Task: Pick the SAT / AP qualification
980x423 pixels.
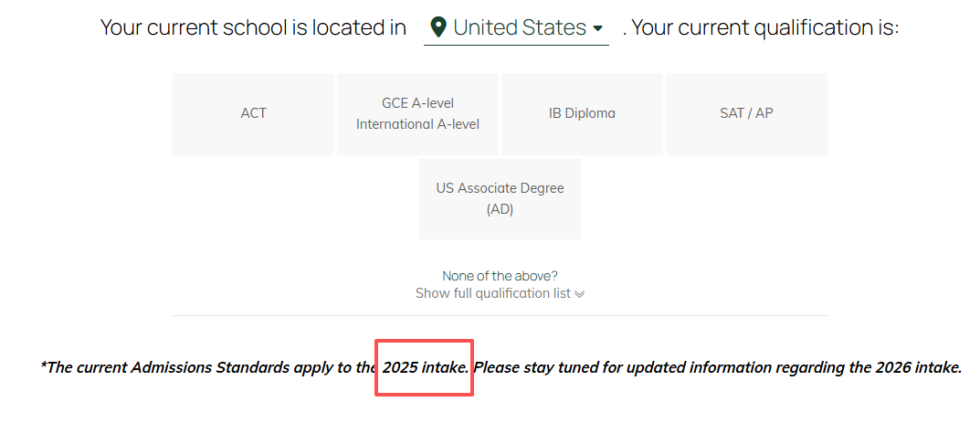Action: [x=746, y=113]
